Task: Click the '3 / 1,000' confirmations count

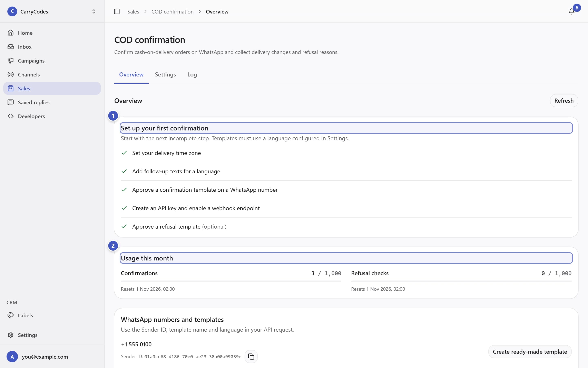Action: (326, 273)
